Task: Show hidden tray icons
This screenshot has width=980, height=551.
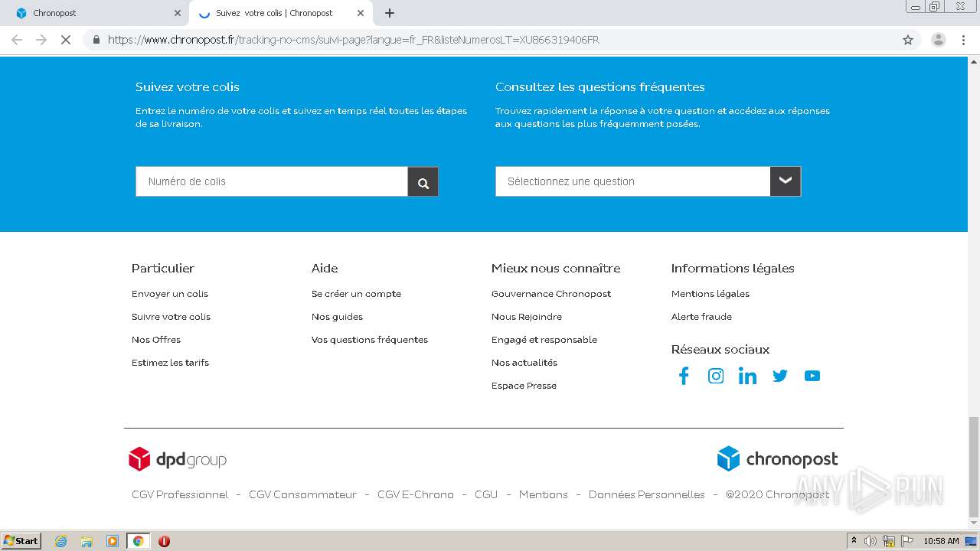Action: 854,541
